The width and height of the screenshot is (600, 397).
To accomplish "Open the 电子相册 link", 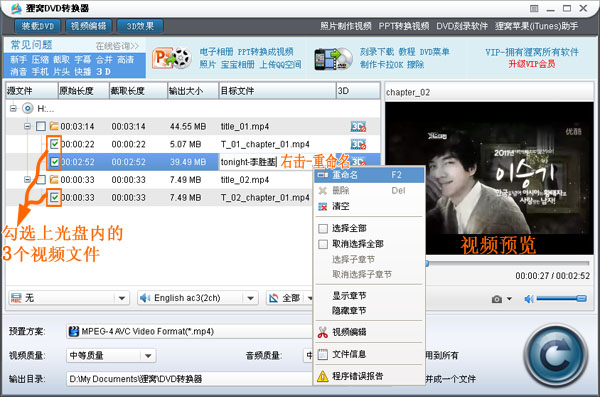I will tap(216, 52).
